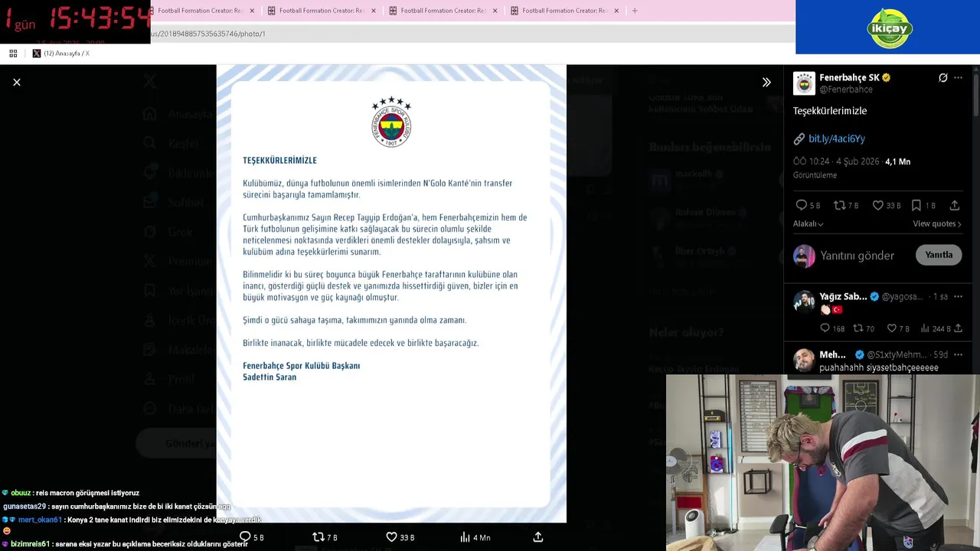
Task: Open 4 Mn view stats below the photo
Action: pyautogui.click(x=475, y=537)
